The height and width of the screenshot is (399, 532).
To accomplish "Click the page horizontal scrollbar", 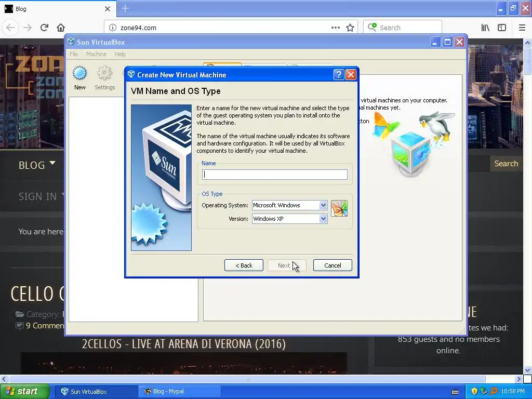I will click(x=247, y=379).
